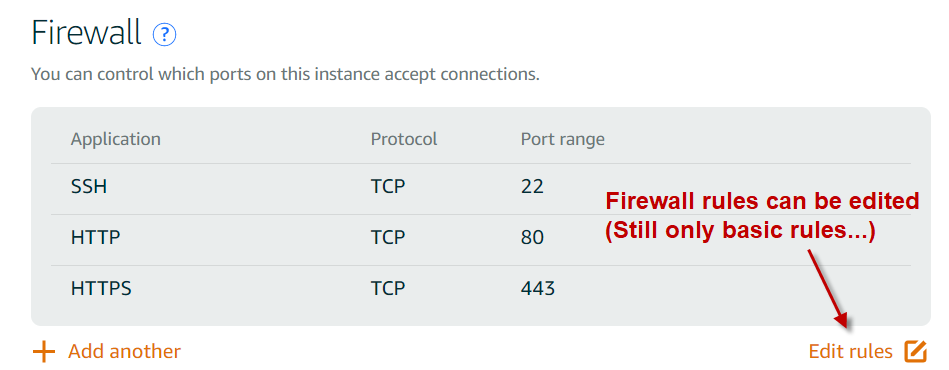949x370 pixels.
Task: Click TCP protocol in the HTTP row
Action: click(x=388, y=237)
